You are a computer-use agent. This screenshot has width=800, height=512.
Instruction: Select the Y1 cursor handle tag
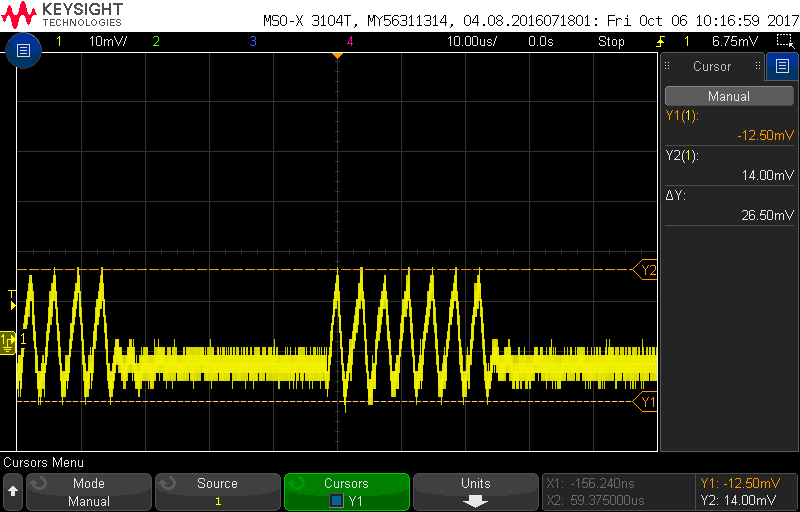coord(645,402)
